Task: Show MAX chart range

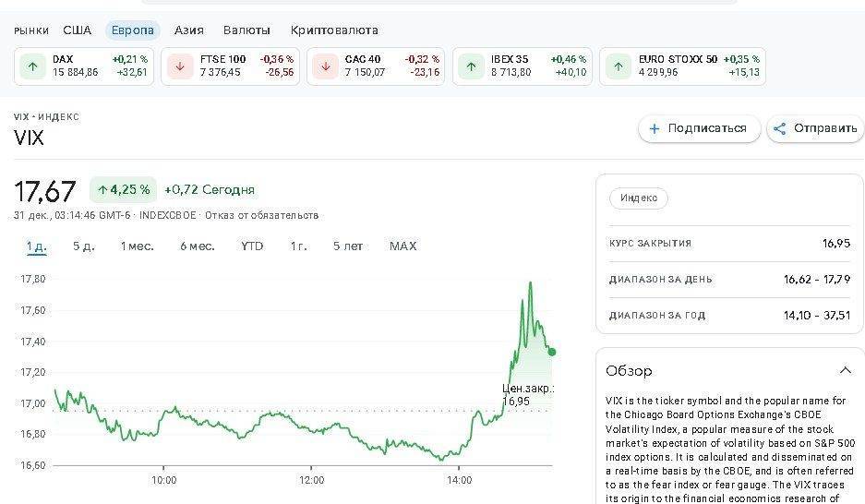Action: click(402, 246)
